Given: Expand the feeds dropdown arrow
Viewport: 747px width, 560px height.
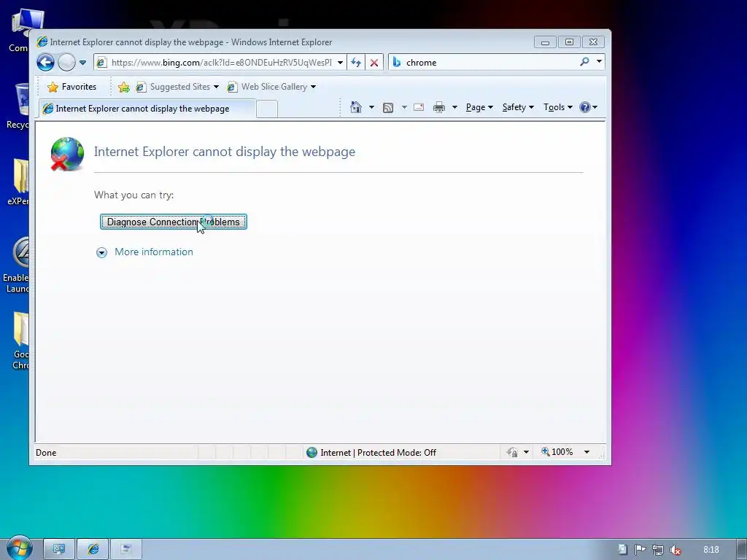Looking at the screenshot, I should (x=404, y=107).
